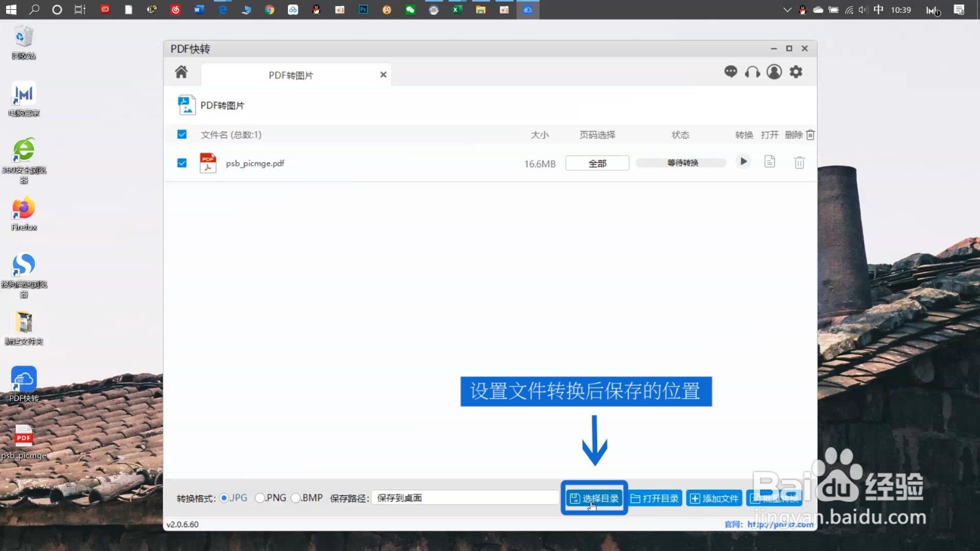Click the delete-all trash icon in header row
Screen dimensions: 980x551
tap(810, 135)
